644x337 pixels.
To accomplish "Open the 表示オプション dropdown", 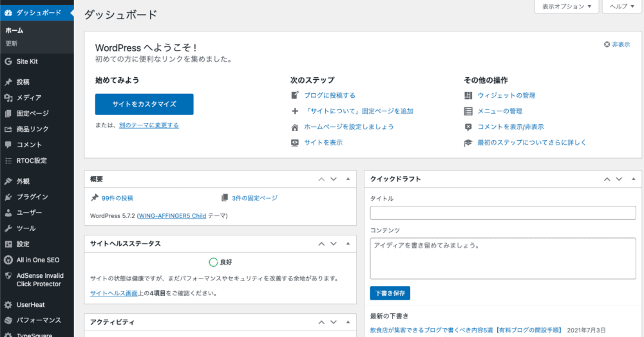I will [566, 6].
